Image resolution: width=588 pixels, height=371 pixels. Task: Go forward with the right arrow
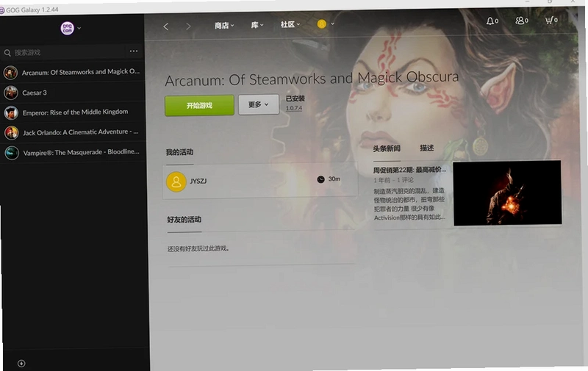(x=188, y=26)
